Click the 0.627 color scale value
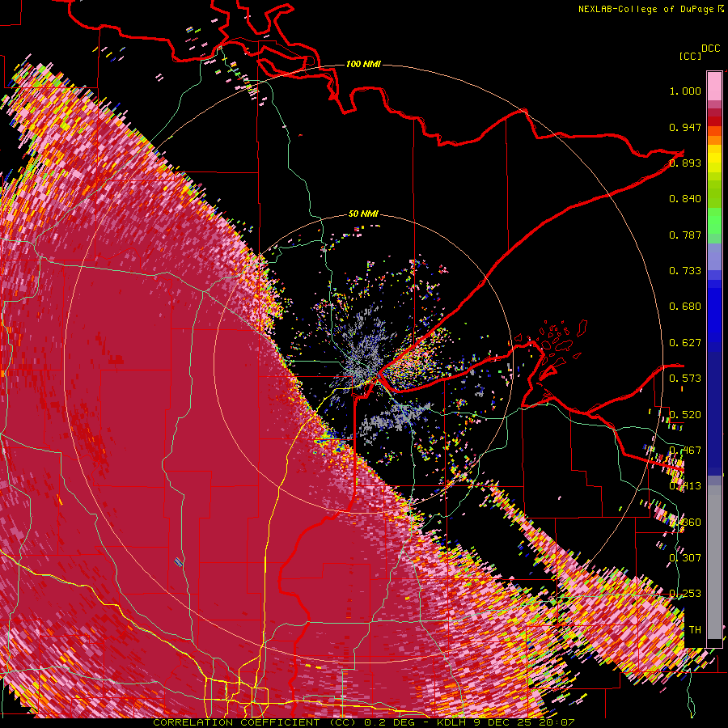This screenshot has width=728, height=728. [x=685, y=343]
